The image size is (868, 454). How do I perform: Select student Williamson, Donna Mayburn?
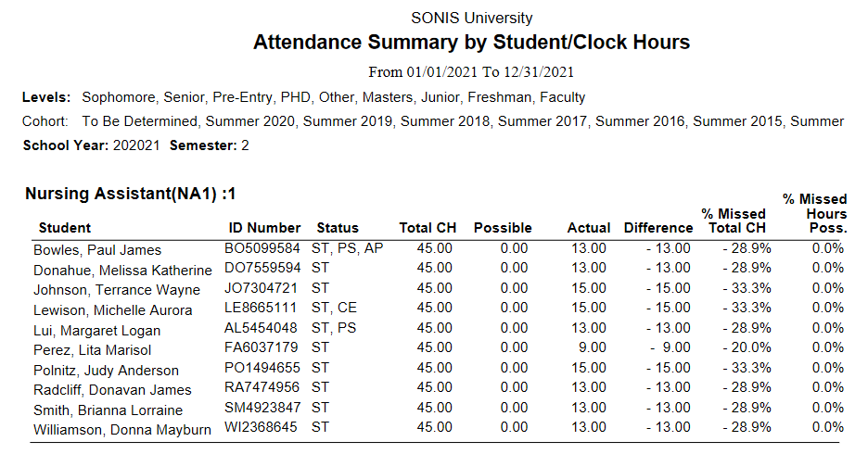pos(122,430)
